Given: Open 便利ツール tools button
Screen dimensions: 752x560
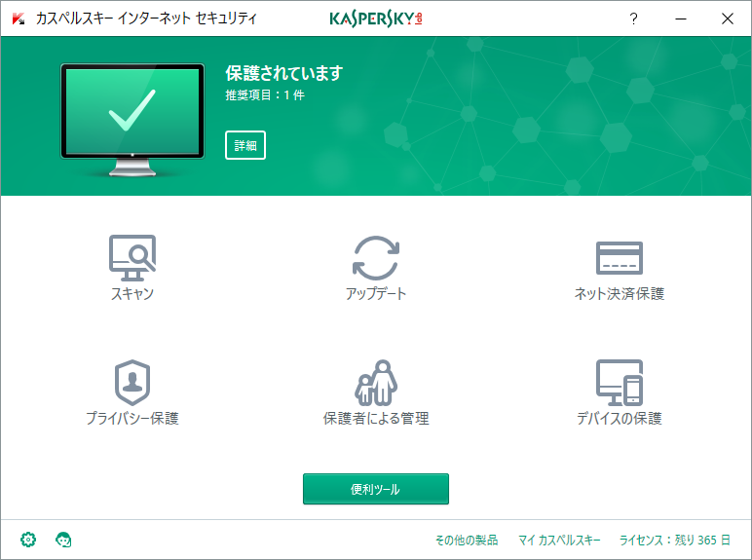Looking at the screenshot, I should 376,489.
